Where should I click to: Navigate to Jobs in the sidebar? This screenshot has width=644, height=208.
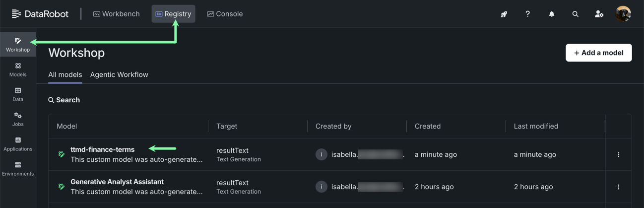18,119
